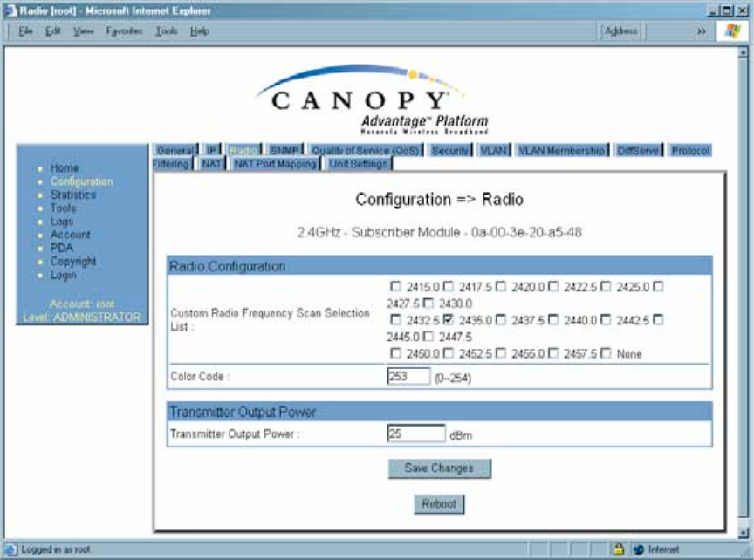Open the Unit Settings tab

[359, 164]
